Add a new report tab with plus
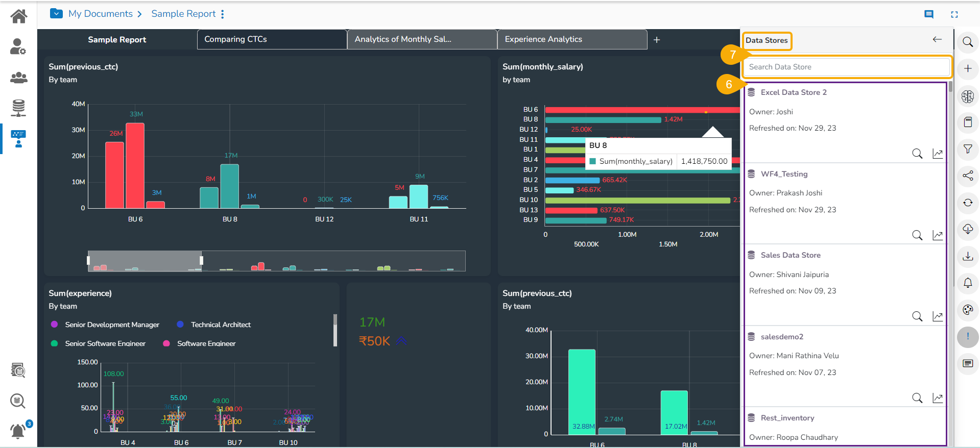The height and width of the screenshot is (448, 980). point(657,40)
